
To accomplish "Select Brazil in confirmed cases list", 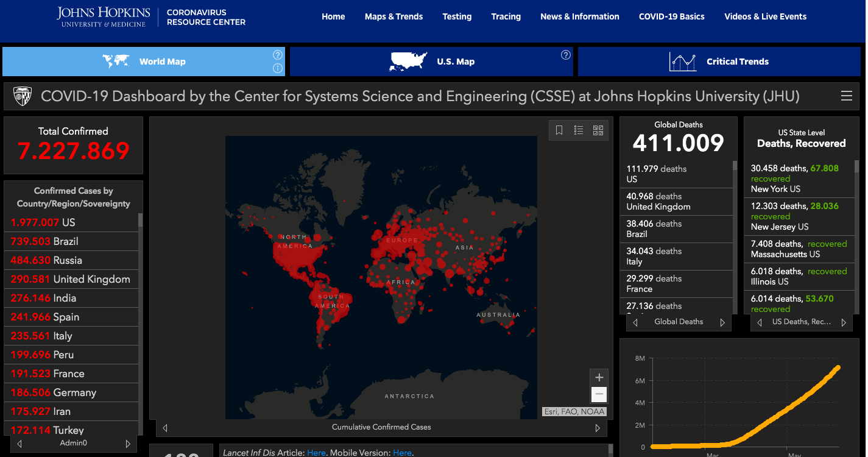I will click(x=65, y=241).
